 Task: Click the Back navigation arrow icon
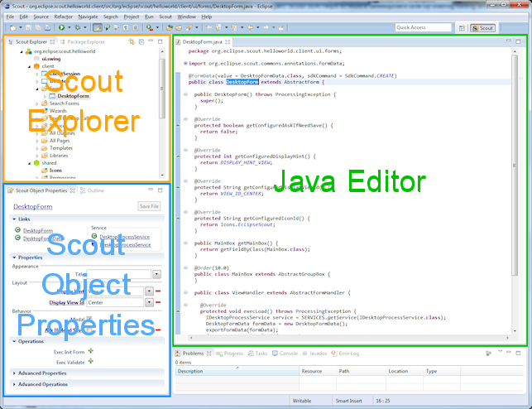coord(251,27)
